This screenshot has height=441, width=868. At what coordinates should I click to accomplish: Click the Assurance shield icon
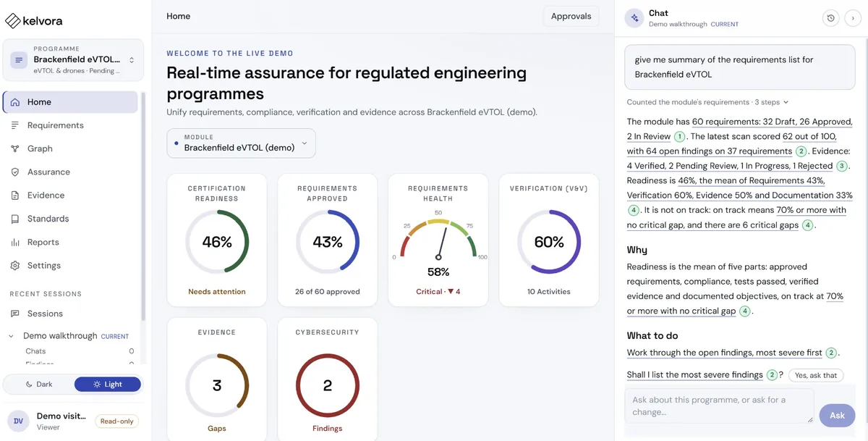click(15, 172)
